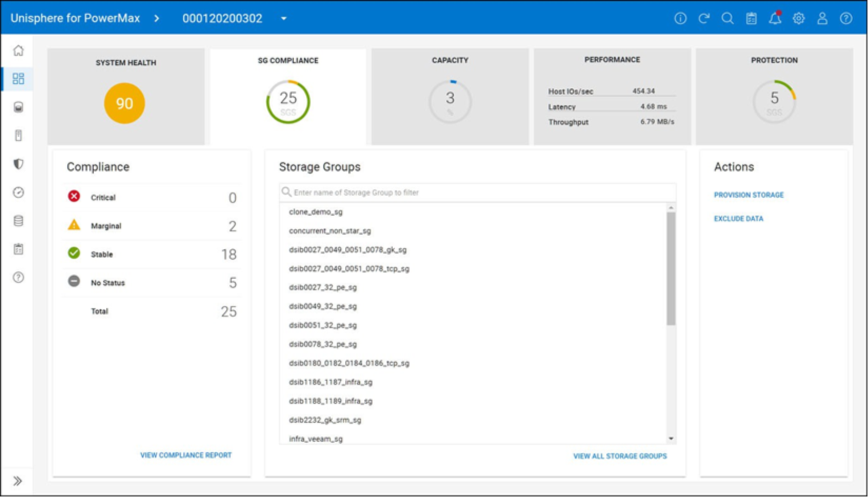Click the Latency value 4.68 ms
868x497 pixels.
click(x=654, y=107)
